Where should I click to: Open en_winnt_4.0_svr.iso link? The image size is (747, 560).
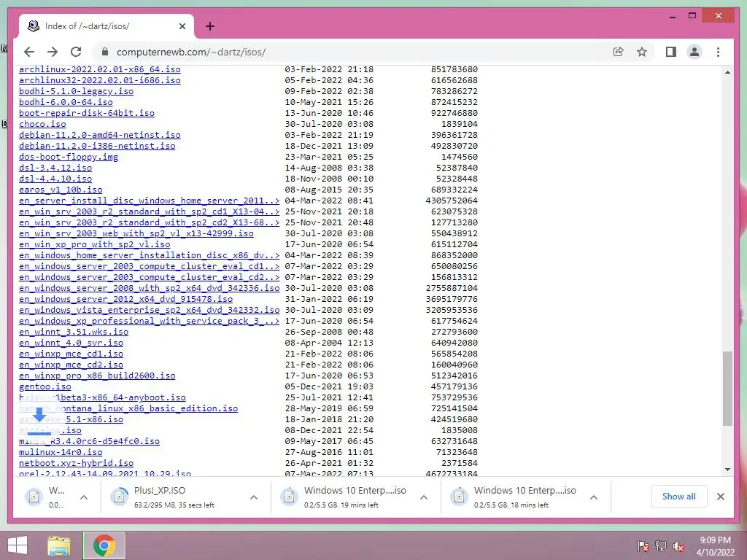pos(71,343)
